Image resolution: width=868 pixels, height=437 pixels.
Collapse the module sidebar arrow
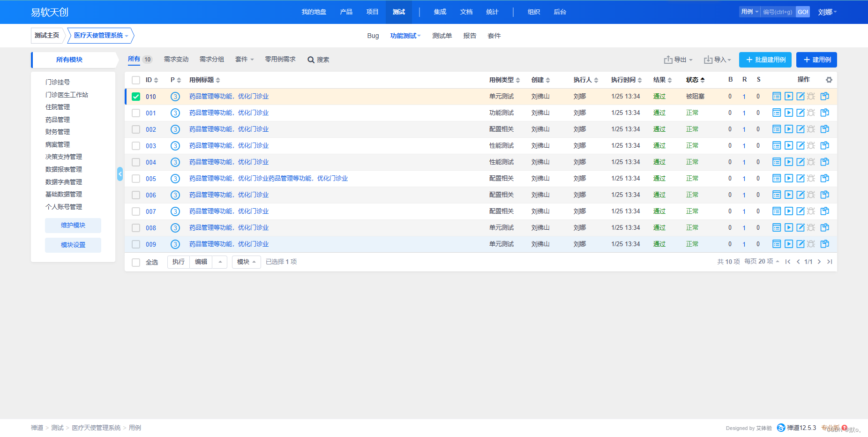click(120, 174)
